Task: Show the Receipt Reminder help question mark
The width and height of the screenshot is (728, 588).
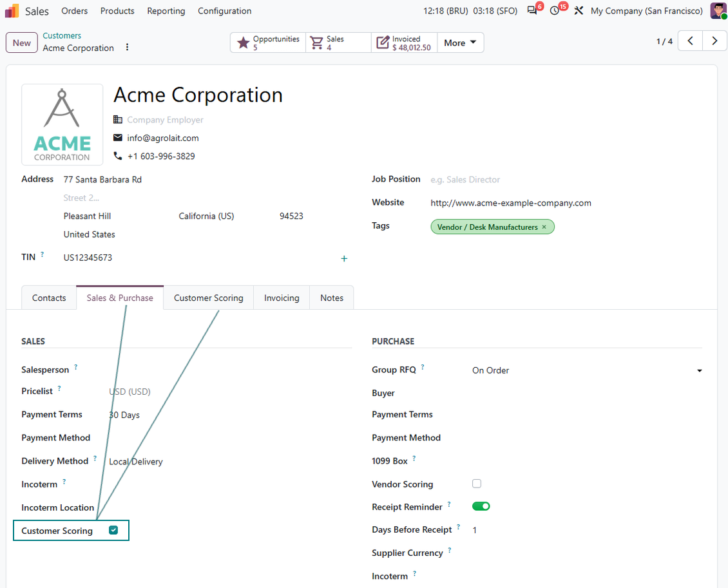Action: 449,504
